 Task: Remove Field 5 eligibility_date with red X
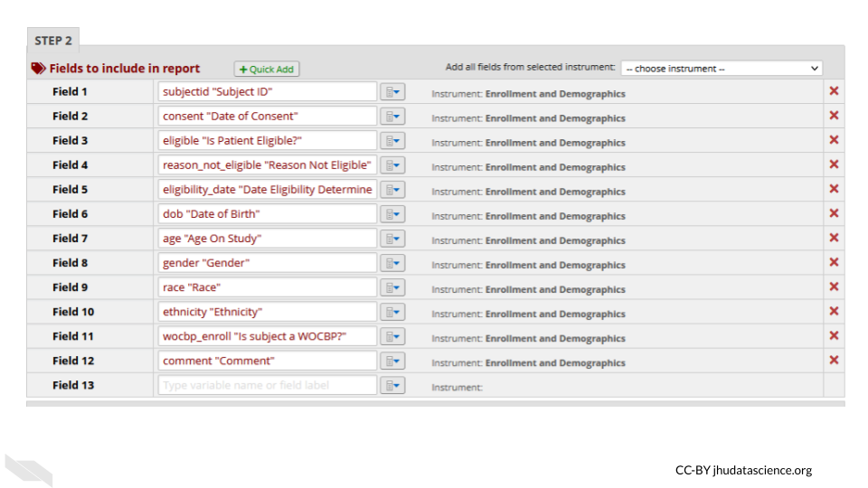834,189
